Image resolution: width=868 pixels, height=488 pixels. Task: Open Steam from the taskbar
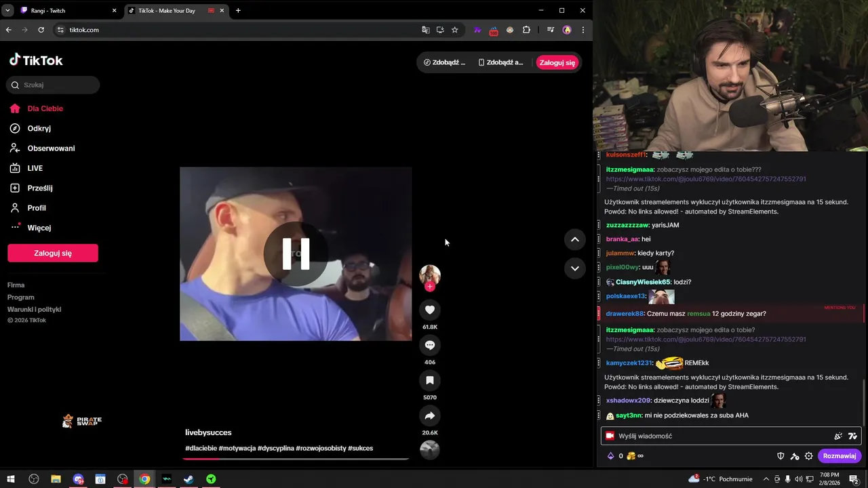pyautogui.click(x=189, y=479)
